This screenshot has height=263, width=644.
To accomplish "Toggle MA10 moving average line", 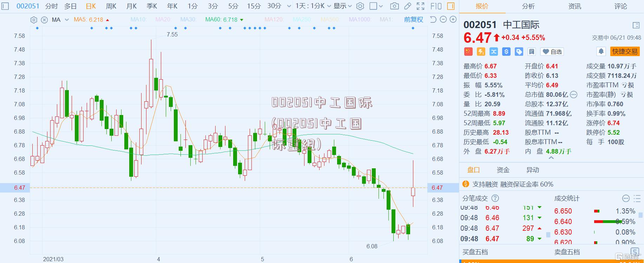I will coord(139,20).
